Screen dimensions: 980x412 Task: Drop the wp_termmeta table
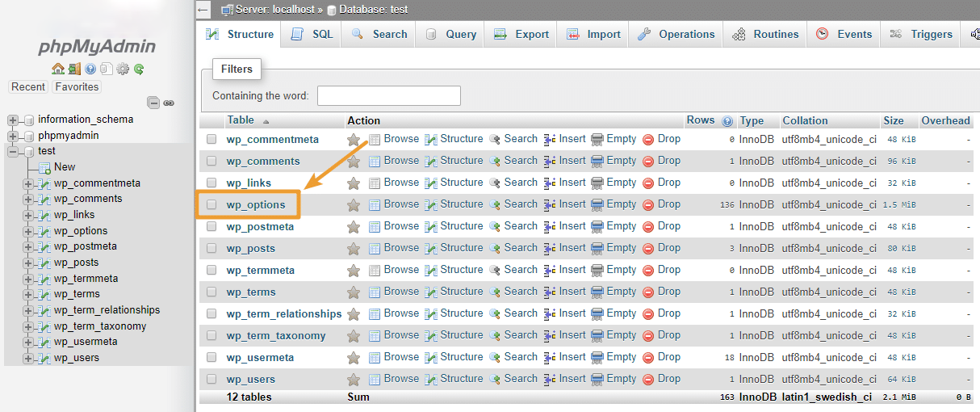point(661,270)
